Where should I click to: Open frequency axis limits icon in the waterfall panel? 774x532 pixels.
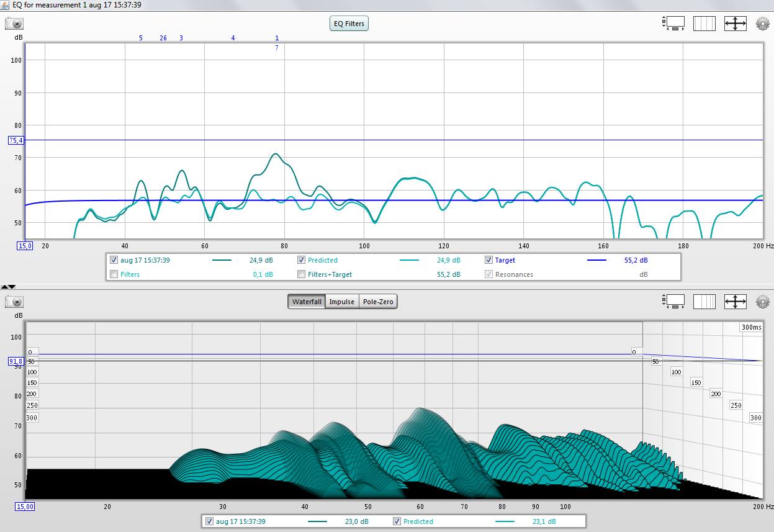pos(704,302)
